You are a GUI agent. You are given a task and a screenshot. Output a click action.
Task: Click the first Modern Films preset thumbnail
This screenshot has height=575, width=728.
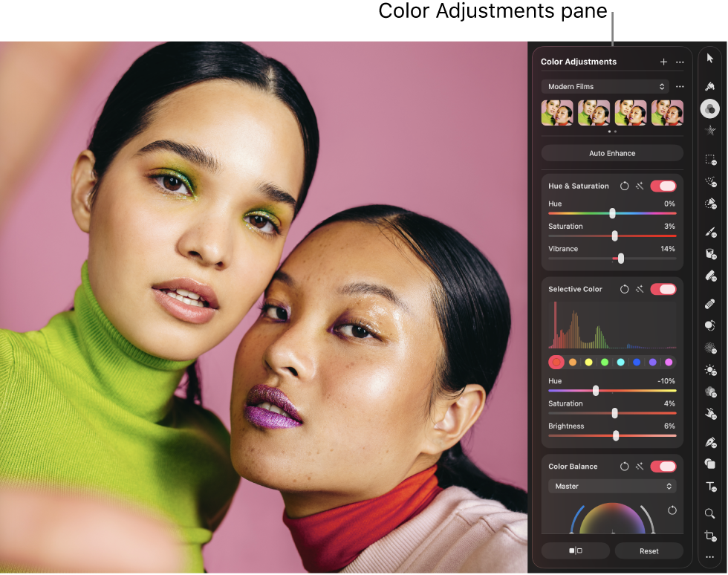coord(557,112)
